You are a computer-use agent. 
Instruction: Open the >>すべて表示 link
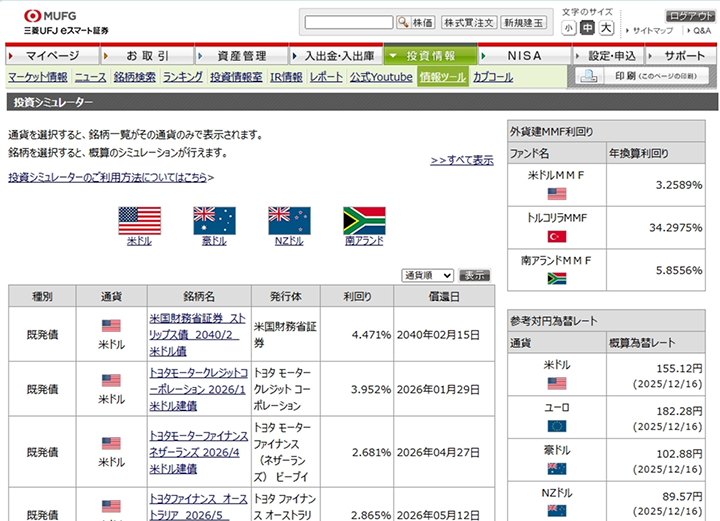[462, 160]
